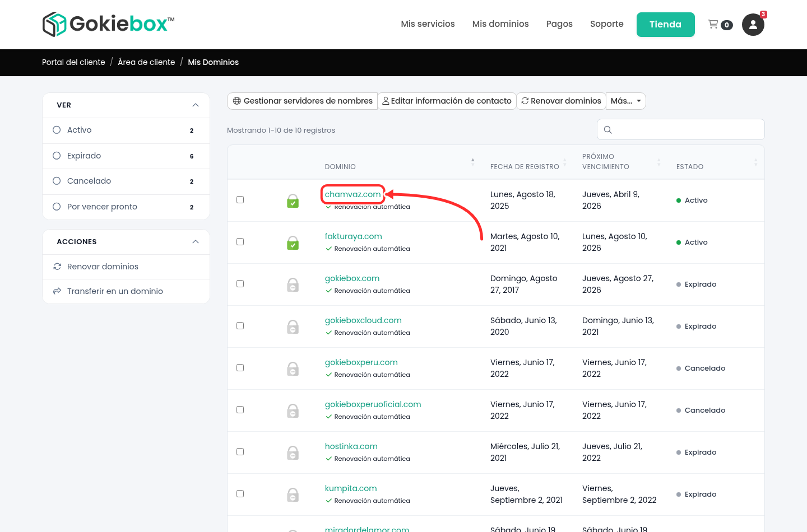Collapse the VER panel

pos(196,105)
